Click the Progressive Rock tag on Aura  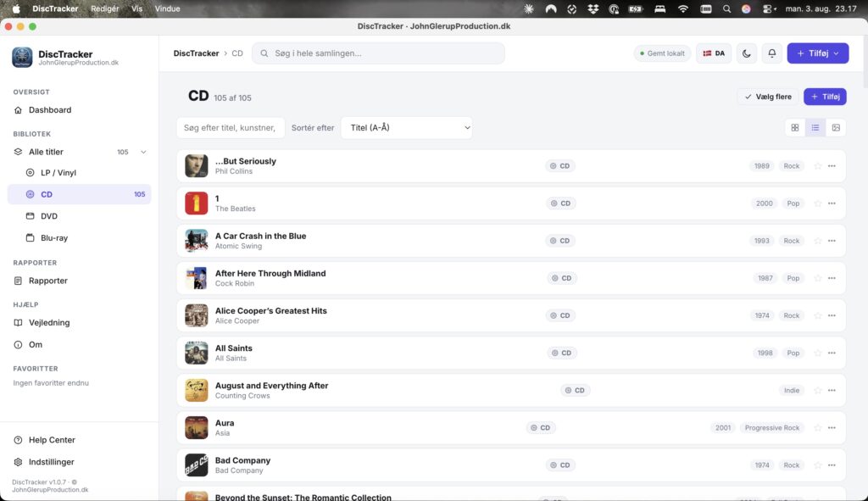click(771, 428)
